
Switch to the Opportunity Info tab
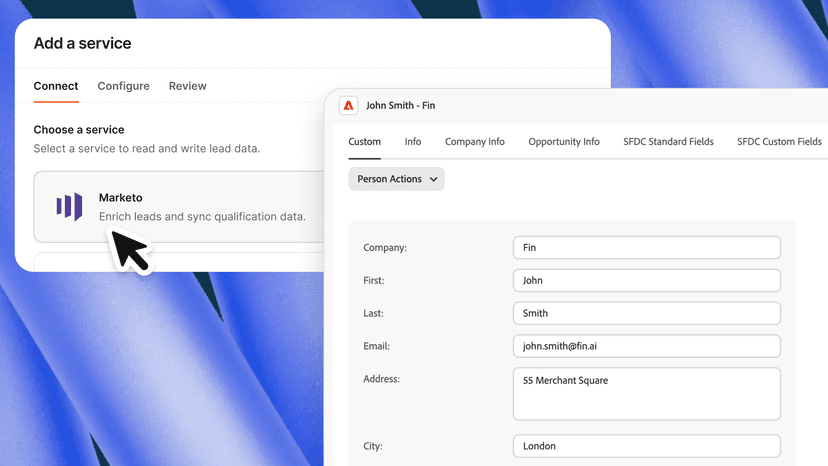[564, 142]
